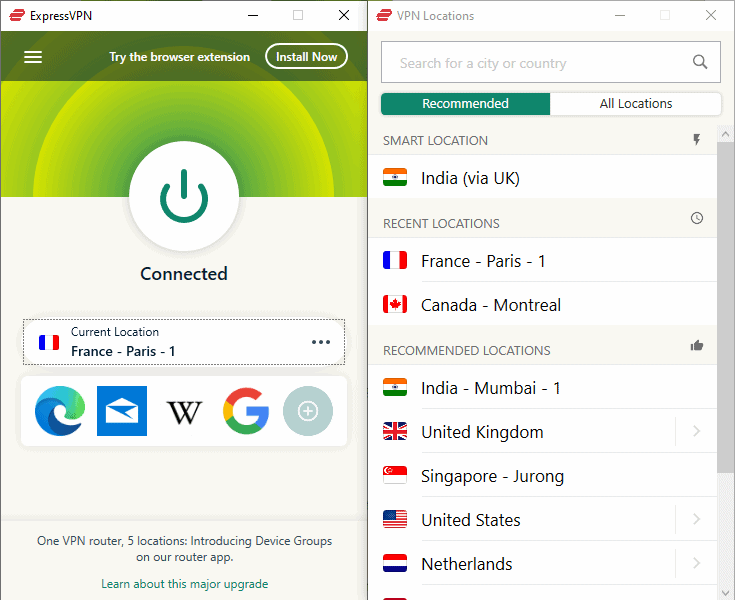735x600 pixels.
Task: Close the ExpressVPN main window
Action: pyautogui.click(x=344, y=15)
